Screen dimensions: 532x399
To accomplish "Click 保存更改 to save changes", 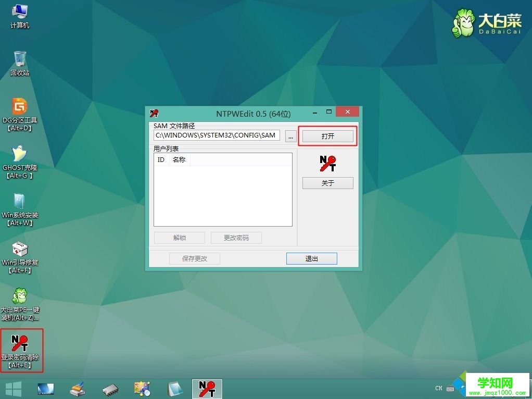I will (x=194, y=258).
